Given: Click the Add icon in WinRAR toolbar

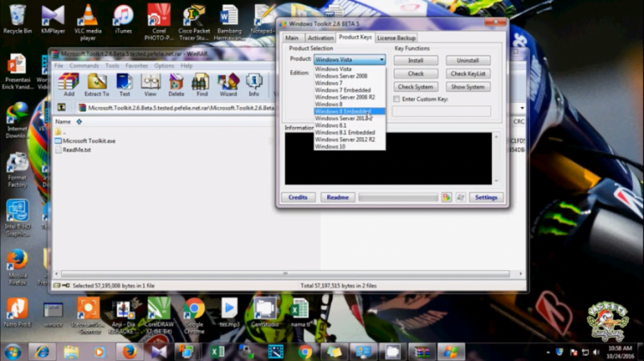Looking at the screenshot, I should click(69, 85).
